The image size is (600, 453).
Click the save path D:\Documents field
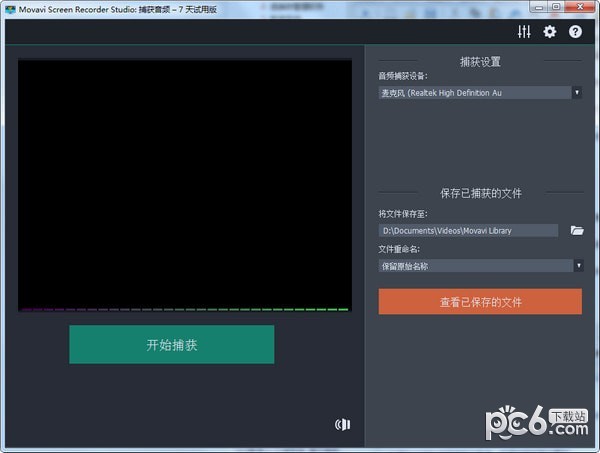(x=468, y=230)
